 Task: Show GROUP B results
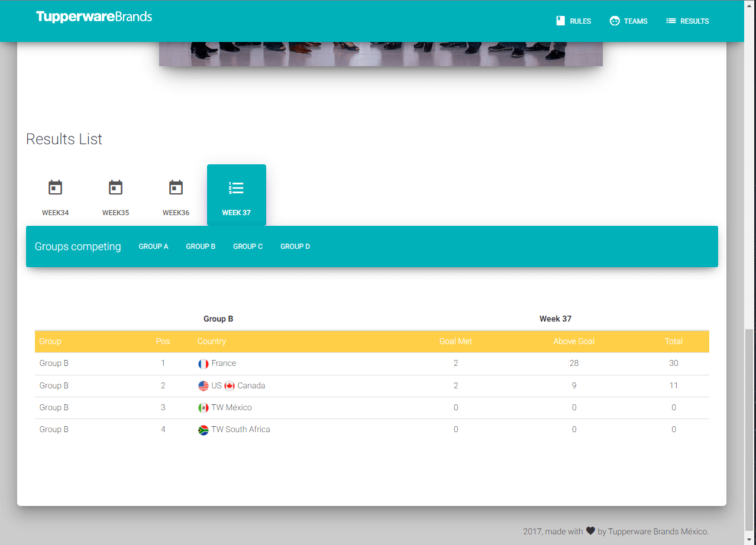click(201, 246)
